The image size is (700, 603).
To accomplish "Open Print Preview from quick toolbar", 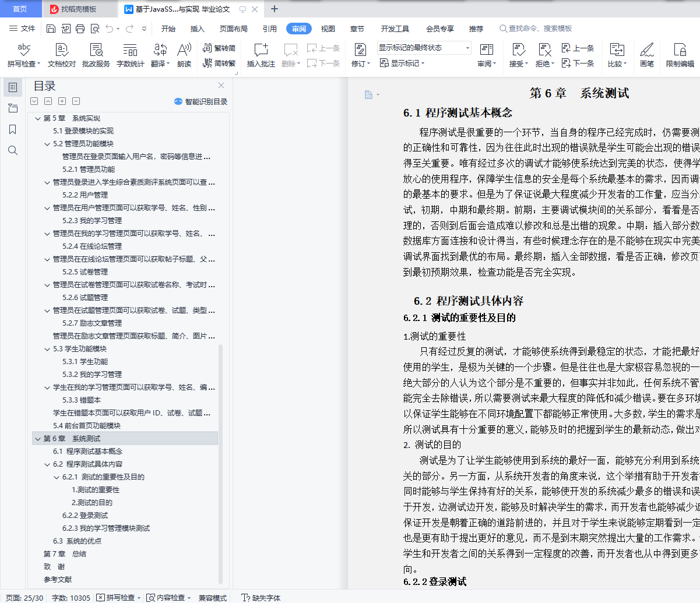I will coord(95,29).
